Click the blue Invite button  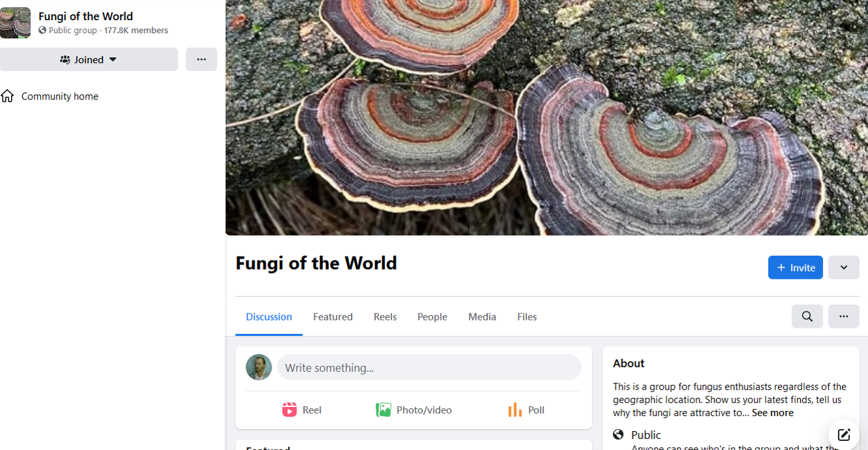pos(796,268)
